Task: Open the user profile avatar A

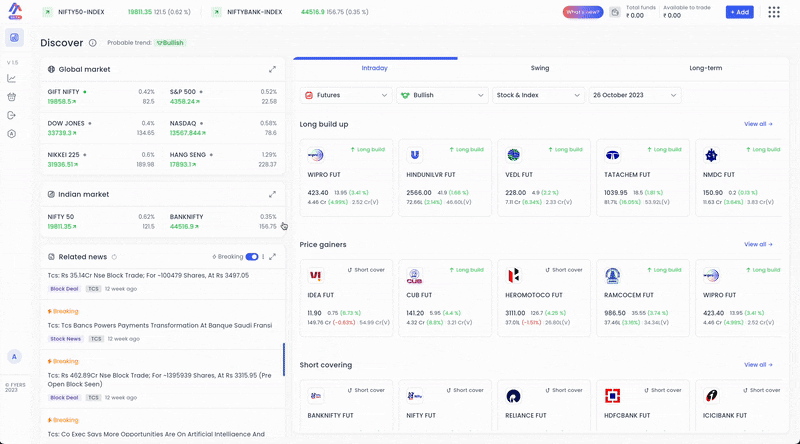Action: (14, 357)
